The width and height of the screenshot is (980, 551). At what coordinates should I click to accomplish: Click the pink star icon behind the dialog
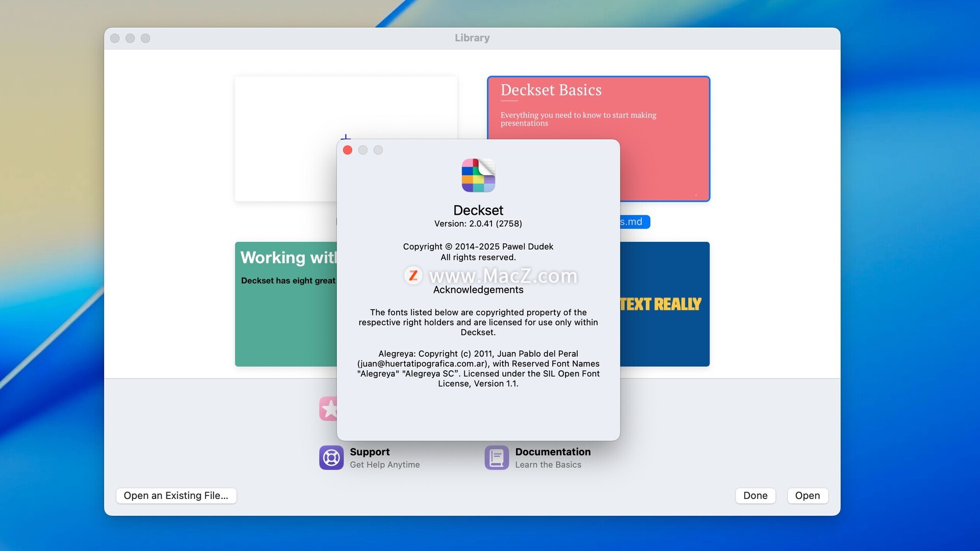[328, 409]
